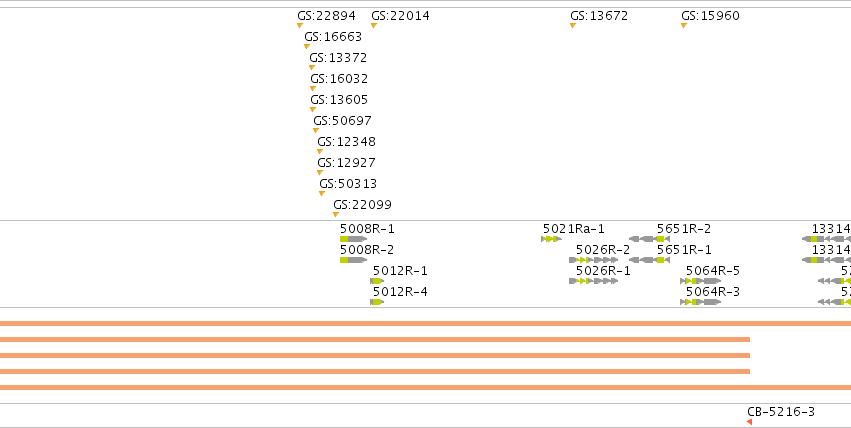851x428 pixels.
Task: Open the GS:50697 label text
Action: coord(342,121)
